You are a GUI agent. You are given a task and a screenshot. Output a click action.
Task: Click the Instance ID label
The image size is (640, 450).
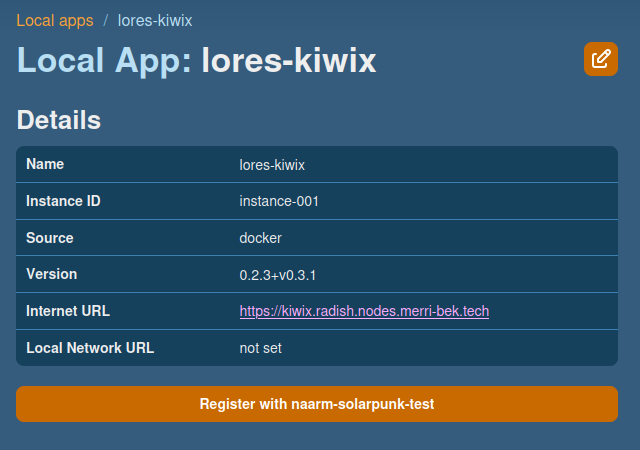click(63, 201)
